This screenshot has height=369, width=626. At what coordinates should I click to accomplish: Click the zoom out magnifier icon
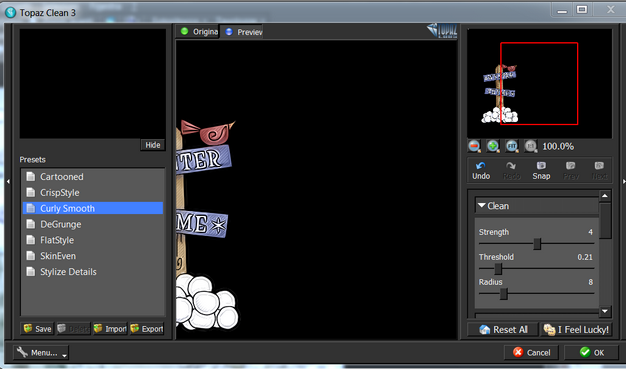(x=474, y=146)
